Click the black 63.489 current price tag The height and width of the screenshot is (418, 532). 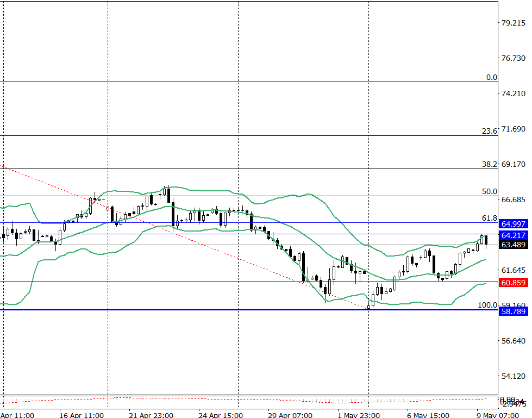coord(514,245)
